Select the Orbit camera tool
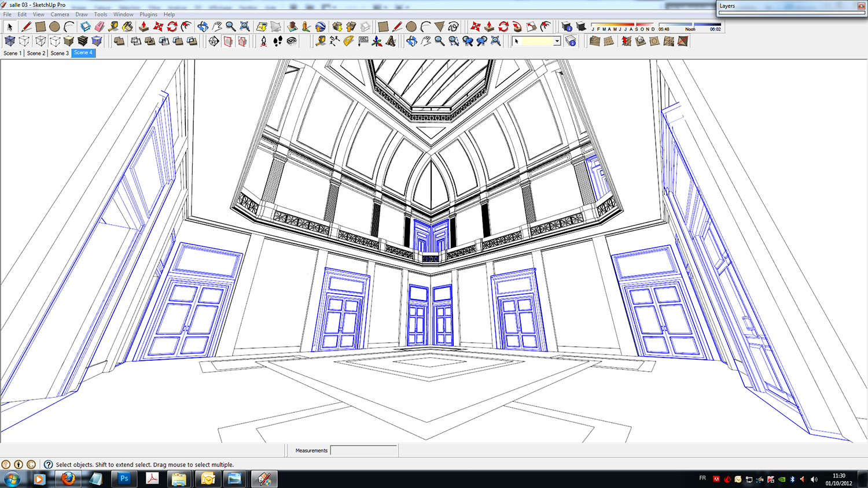The width and height of the screenshot is (868, 488). coord(203,27)
